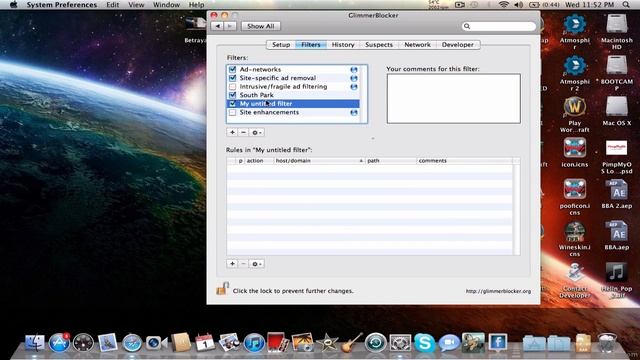
Task: Launch the App Store dock icon
Action: 59,342
